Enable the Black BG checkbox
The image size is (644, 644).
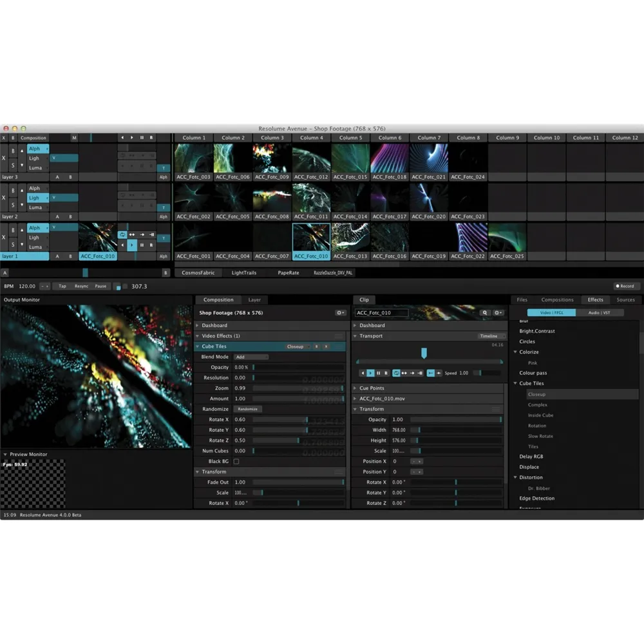(x=236, y=461)
